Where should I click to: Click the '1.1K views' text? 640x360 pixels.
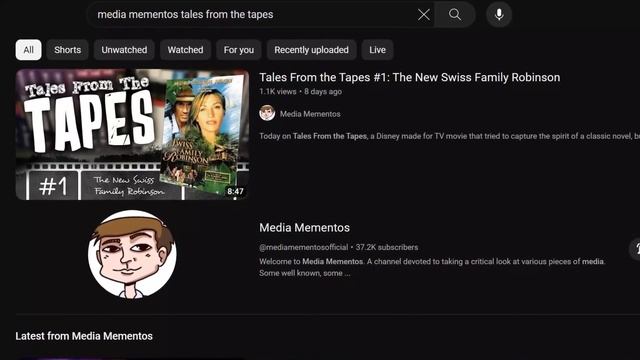[278, 91]
